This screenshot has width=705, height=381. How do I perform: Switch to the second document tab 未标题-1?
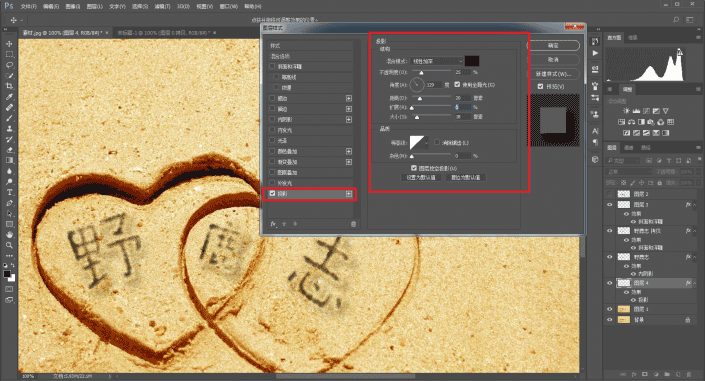(164, 33)
